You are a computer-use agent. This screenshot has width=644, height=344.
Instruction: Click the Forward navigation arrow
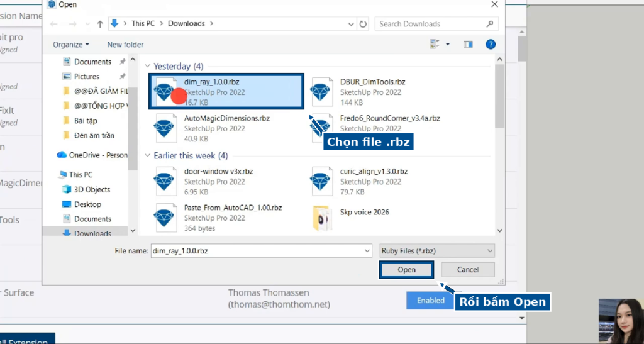coord(73,24)
